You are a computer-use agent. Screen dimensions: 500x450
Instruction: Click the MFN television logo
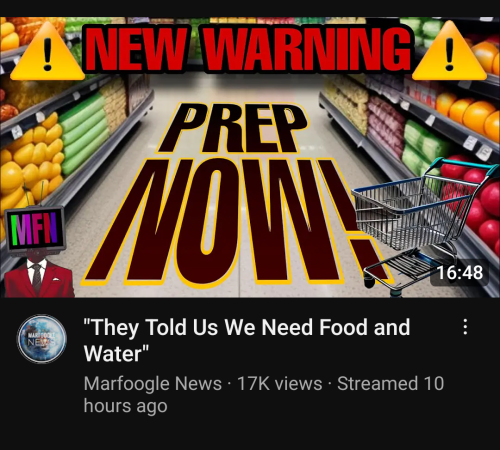tap(35, 229)
